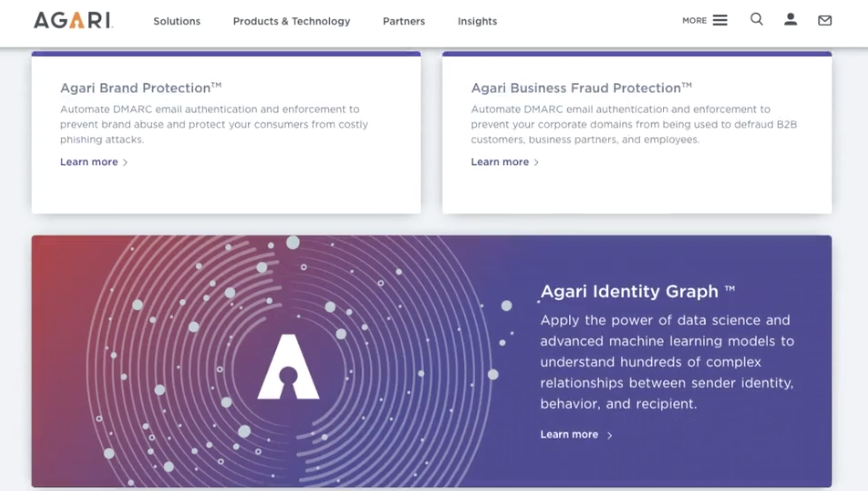Click arrow beside Identity Graph Learn more

pyautogui.click(x=610, y=435)
